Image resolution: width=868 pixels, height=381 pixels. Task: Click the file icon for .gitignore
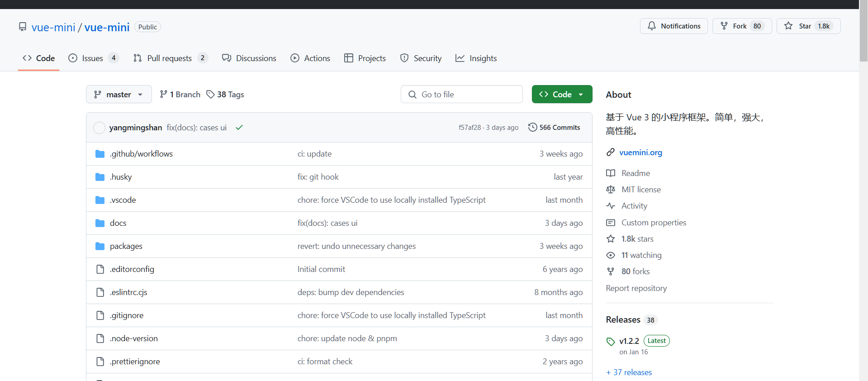pos(100,315)
